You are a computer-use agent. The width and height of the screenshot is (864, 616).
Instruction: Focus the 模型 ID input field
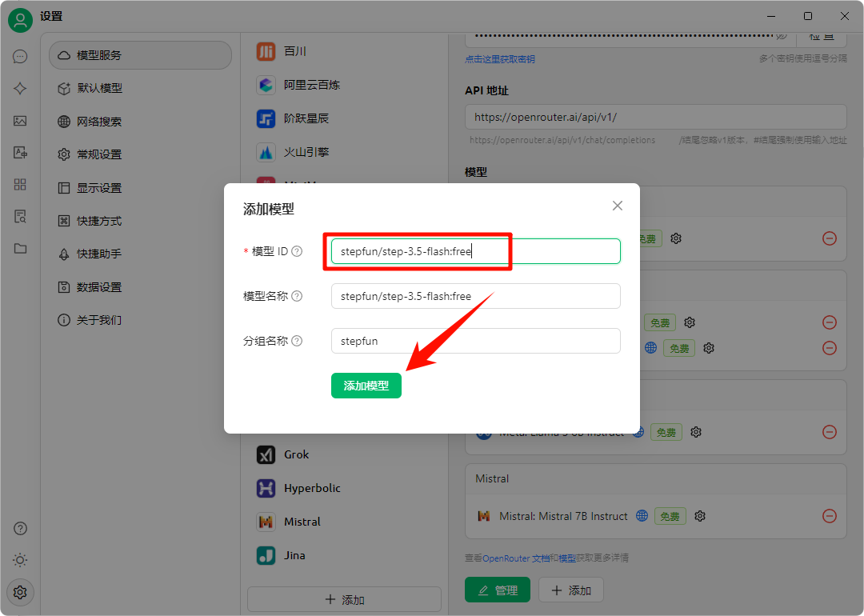pyautogui.click(x=475, y=251)
